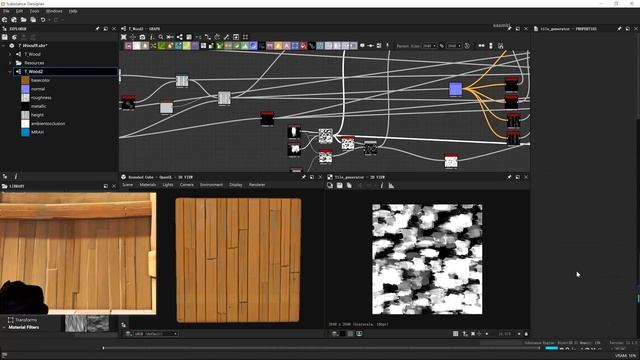640x360 pixels.
Task: Click the magnifier search icon in graph toolbar
Action: [161, 37]
